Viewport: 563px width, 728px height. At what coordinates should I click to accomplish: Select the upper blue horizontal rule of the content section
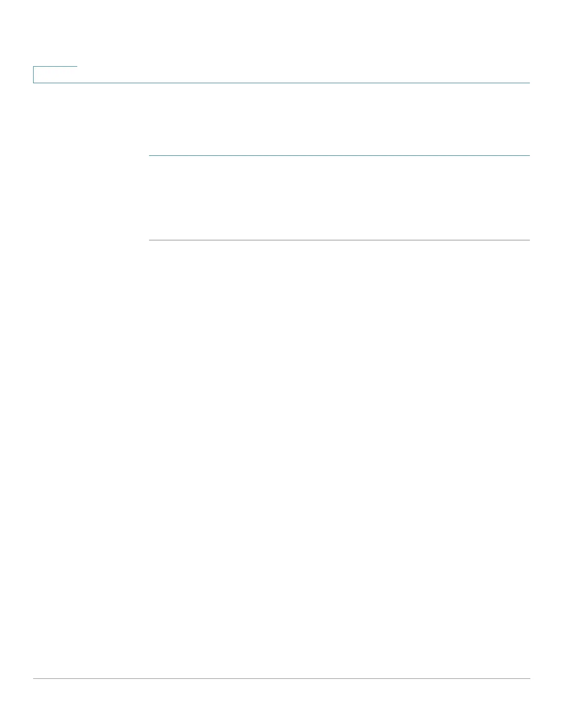click(339, 156)
